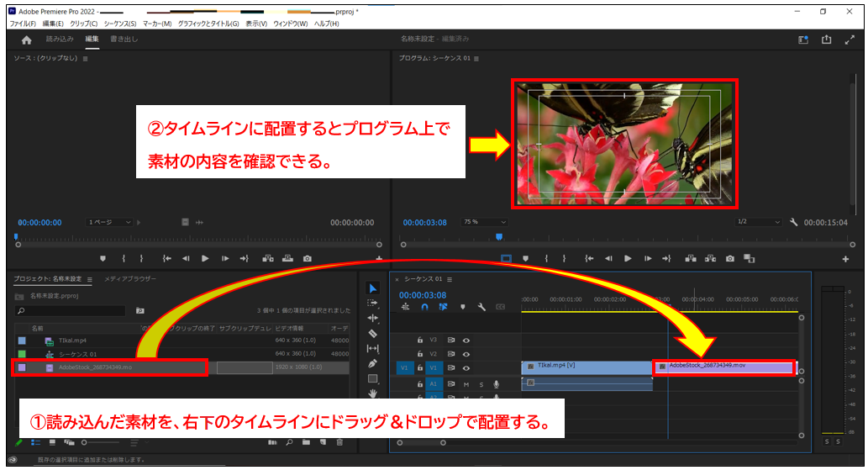Click Overwrite button in Source monitor
The image size is (868, 470).
coord(288,258)
